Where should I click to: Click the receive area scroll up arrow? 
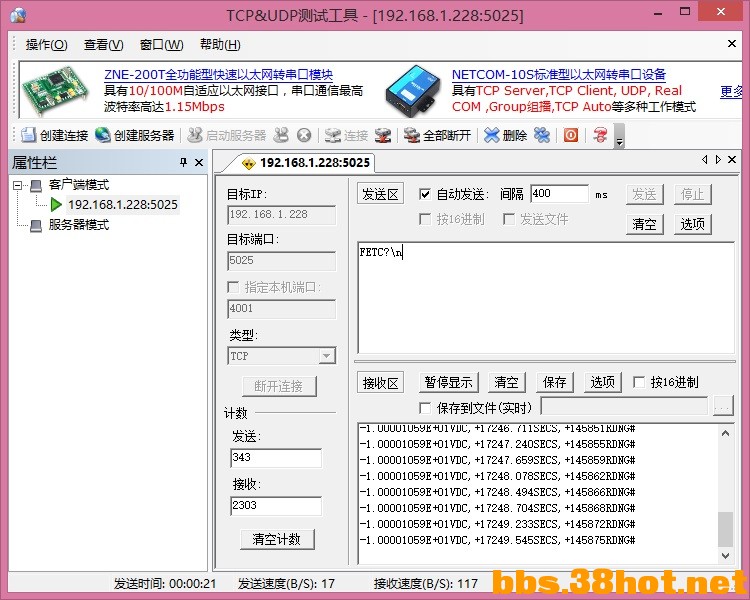(x=726, y=433)
